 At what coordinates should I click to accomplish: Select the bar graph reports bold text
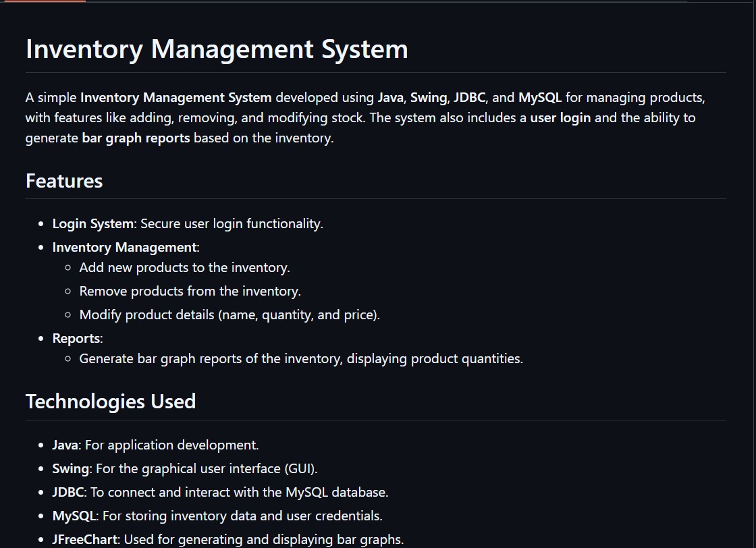coord(135,137)
